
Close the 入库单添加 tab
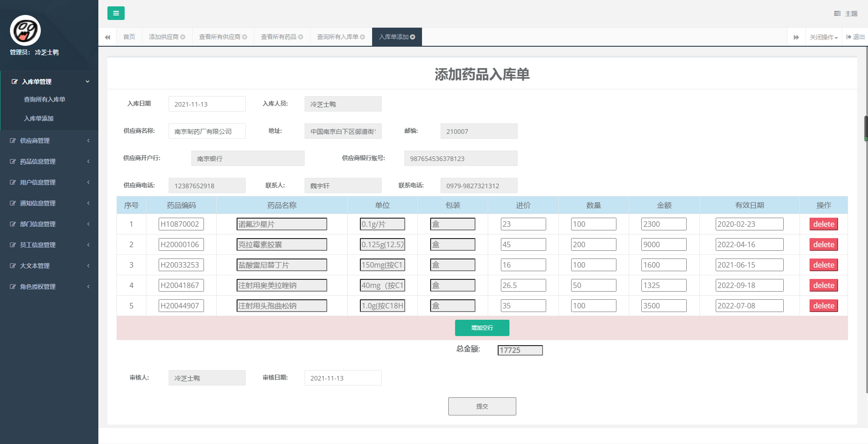[412, 37]
